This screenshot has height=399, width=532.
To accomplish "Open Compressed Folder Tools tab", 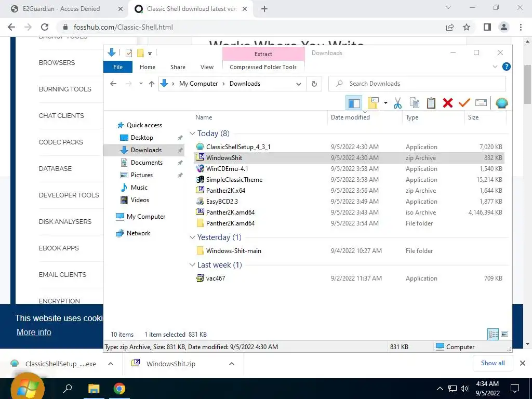I will 263,67.
